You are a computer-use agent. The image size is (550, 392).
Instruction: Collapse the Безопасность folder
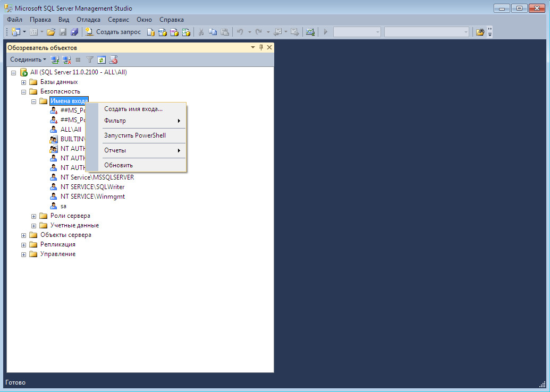pyautogui.click(x=23, y=92)
